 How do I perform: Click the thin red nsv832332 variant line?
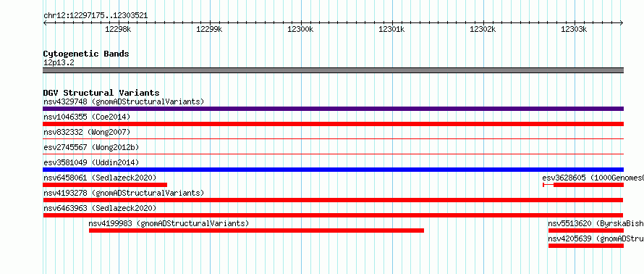tap(333, 139)
